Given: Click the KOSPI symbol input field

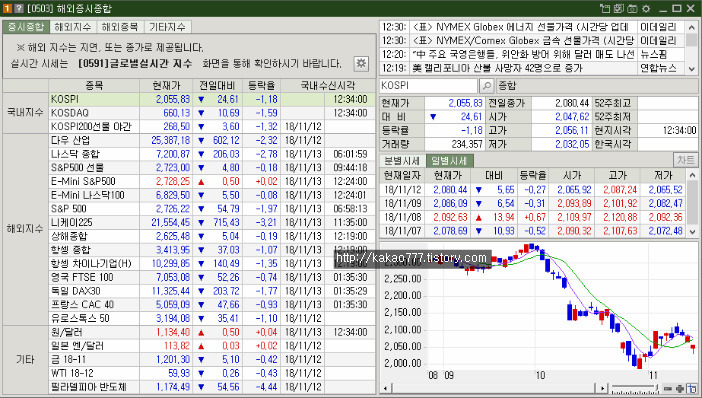Looking at the screenshot, I should pos(428,86).
